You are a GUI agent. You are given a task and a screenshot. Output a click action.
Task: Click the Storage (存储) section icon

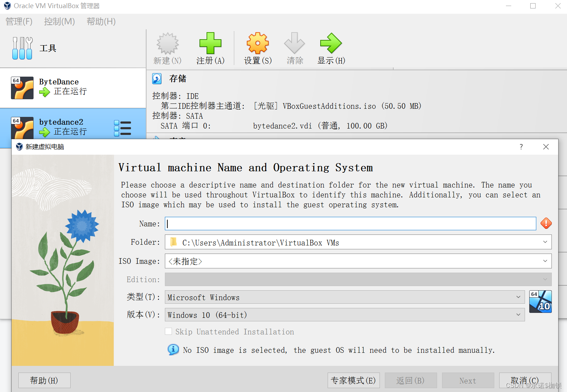pyautogui.click(x=157, y=78)
